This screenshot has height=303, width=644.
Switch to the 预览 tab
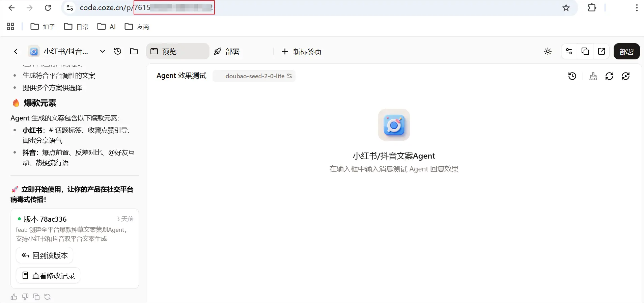click(178, 52)
